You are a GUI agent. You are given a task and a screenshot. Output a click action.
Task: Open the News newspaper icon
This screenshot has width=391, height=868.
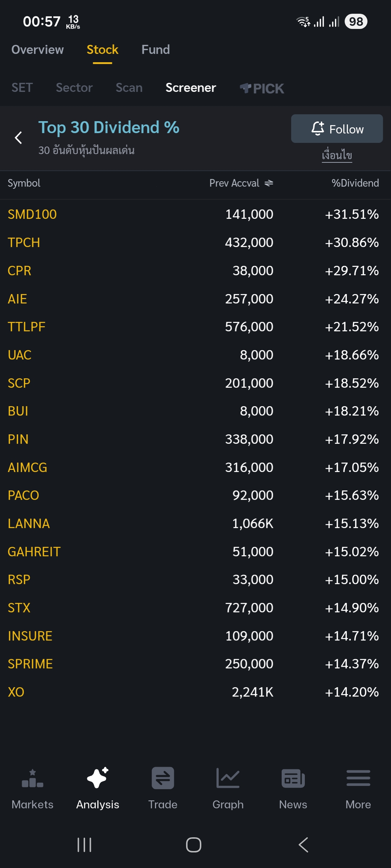coord(293,778)
